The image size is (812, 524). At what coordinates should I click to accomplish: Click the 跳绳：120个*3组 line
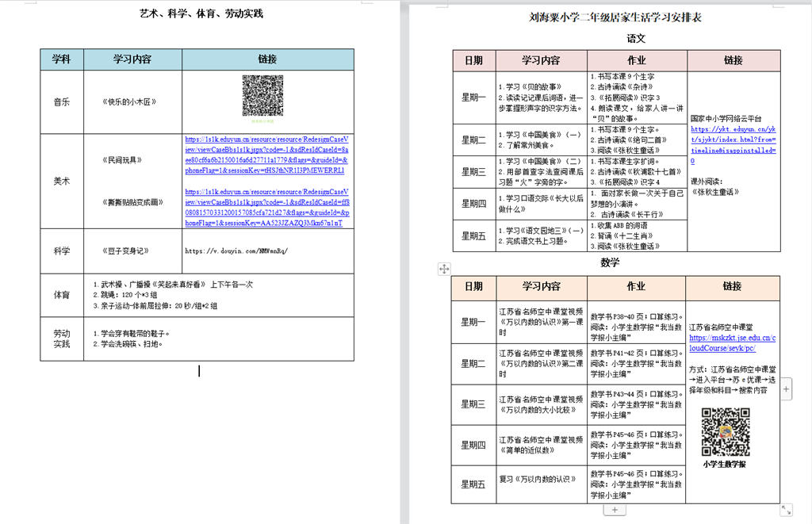pos(124,295)
